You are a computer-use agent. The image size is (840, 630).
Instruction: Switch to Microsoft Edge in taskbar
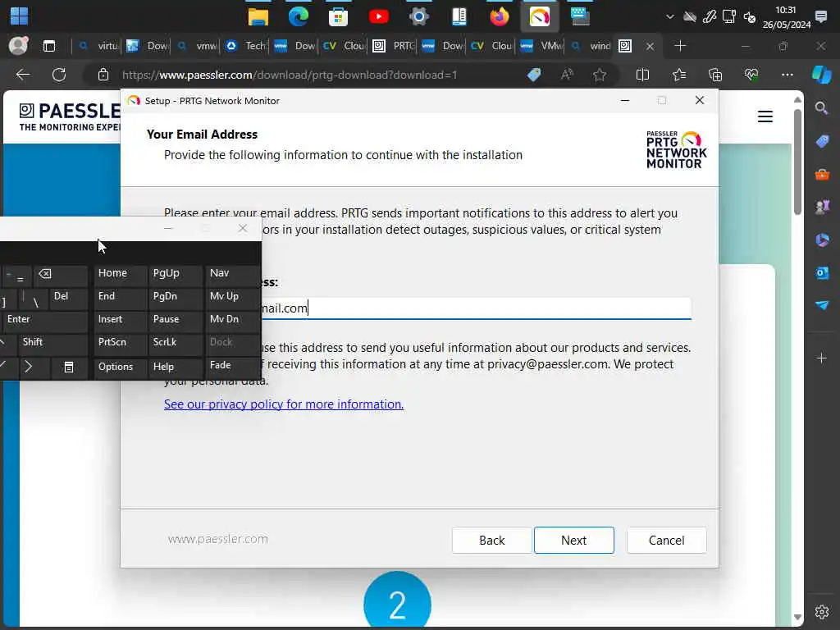299,16
